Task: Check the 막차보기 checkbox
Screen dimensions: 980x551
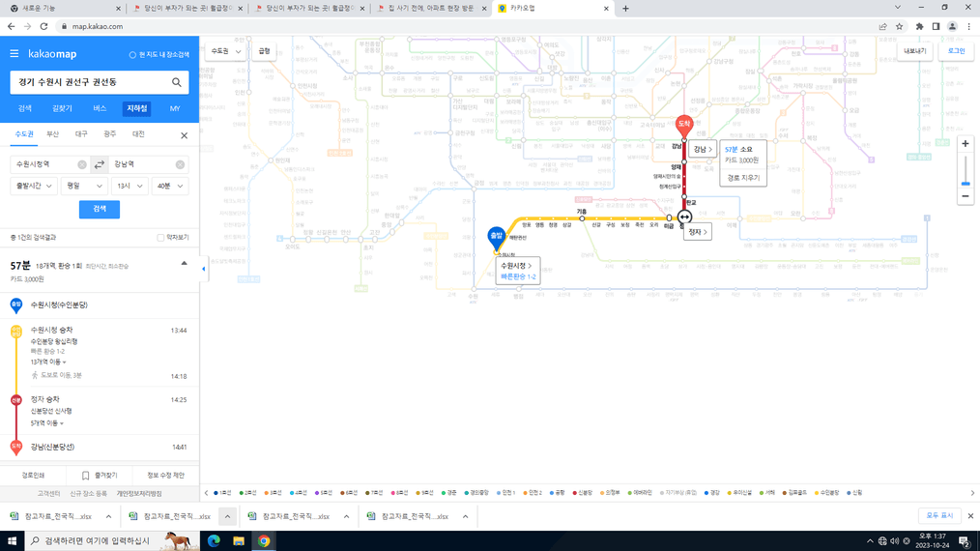Action: (160, 238)
